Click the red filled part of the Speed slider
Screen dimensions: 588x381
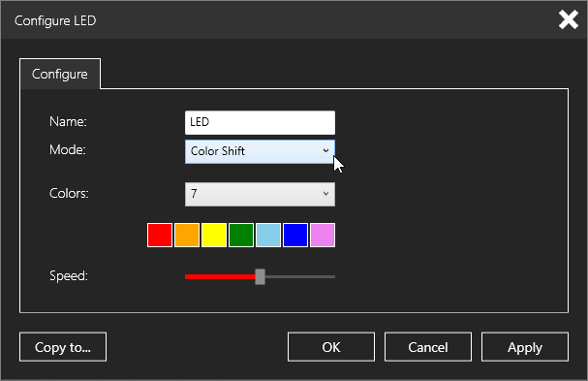tap(220, 276)
